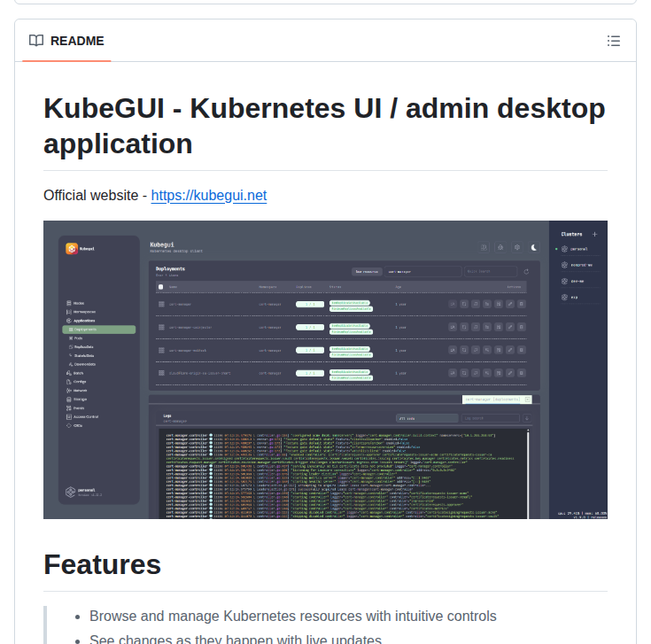The width and height of the screenshot is (651, 644).
Task: Open the https://kubegui.net link
Action: coord(209,195)
